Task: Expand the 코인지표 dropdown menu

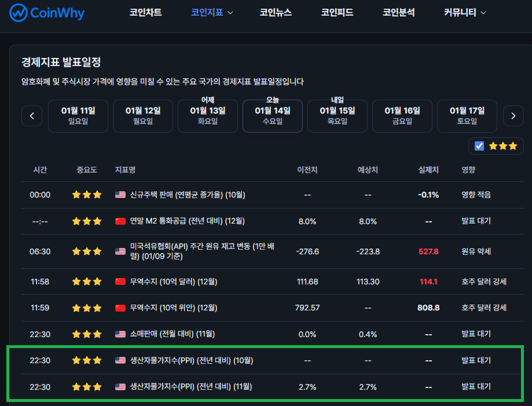Action: click(x=212, y=12)
